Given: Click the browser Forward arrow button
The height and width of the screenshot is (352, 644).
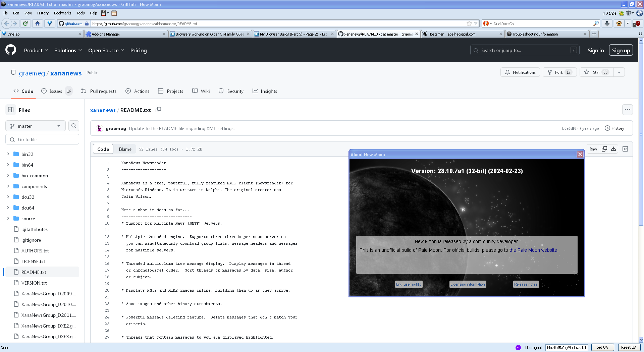Looking at the screenshot, I should pyautogui.click(x=15, y=23).
